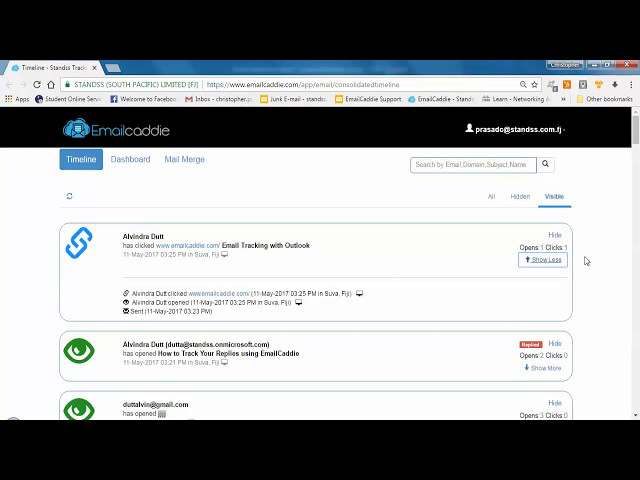The height and width of the screenshot is (480, 640).
Task: Open the Student Online Services bookmark
Action: point(68,99)
